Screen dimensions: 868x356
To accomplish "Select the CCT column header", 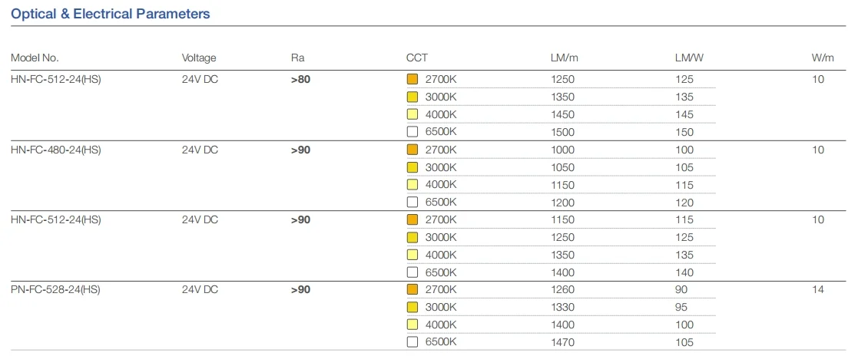I will [x=417, y=58].
